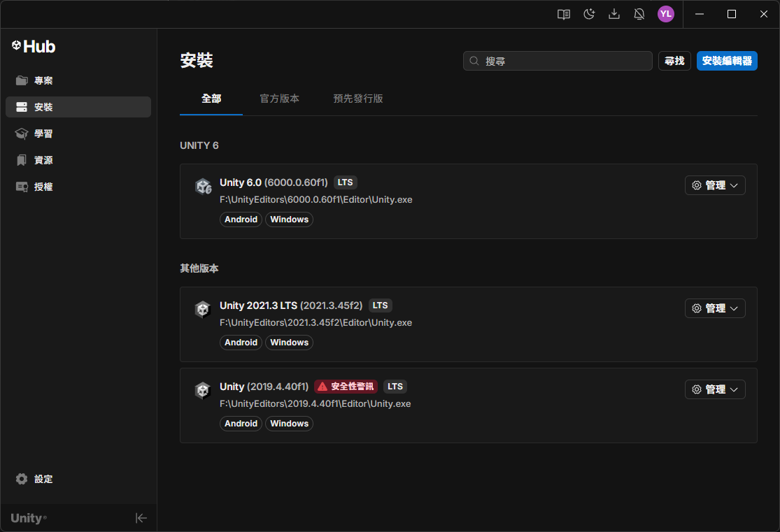Open the 資源 section
This screenshot has height=532, width=780.
pos(42,160)
